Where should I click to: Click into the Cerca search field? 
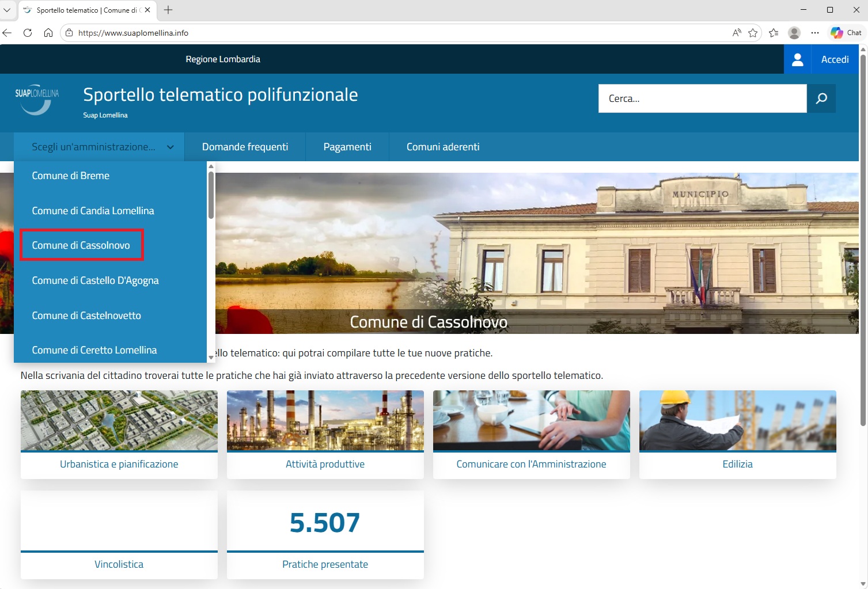coord(702,98)
